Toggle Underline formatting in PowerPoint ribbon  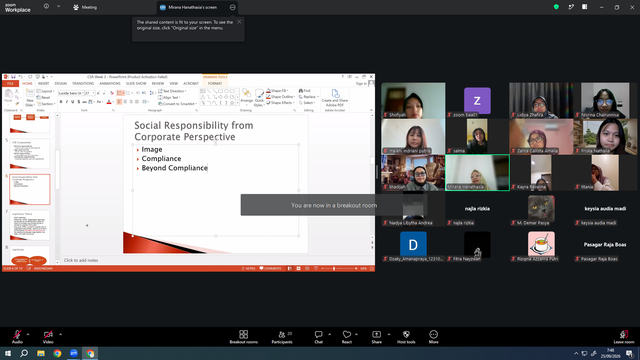coord(73,102)
